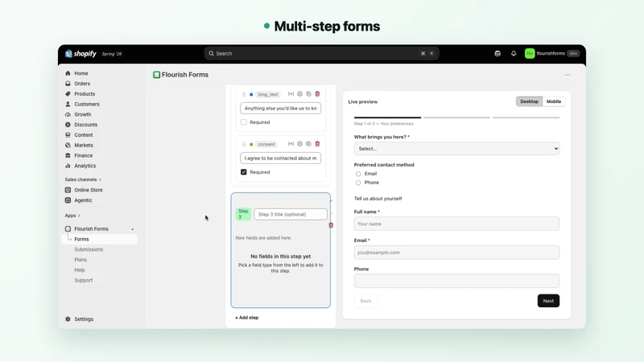The image size is (644, 362).
Task: Click the Step 3 title field
Action: click(291, 214)
